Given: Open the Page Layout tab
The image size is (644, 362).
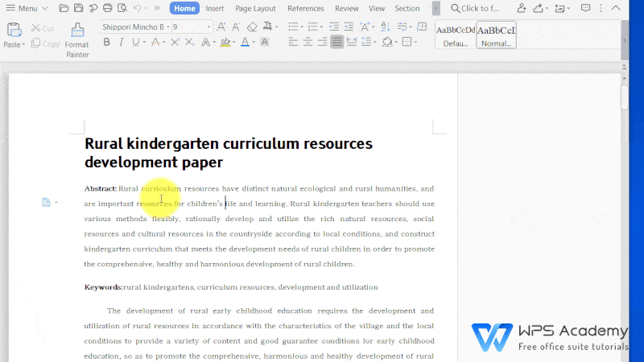Looking at the screenshot, I should (255, 8).
